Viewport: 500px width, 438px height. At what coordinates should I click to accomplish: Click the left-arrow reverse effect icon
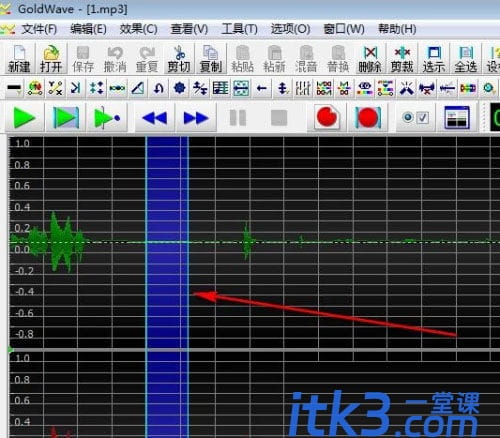[x=262, y=88]
